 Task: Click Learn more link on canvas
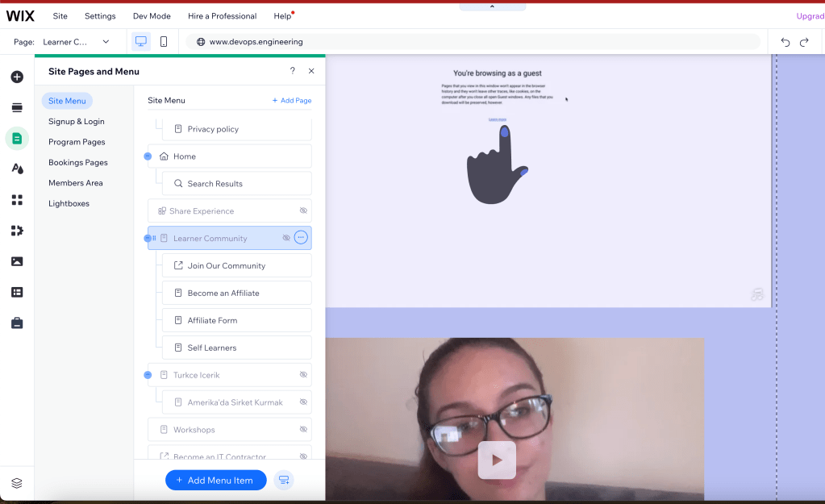click(498, 119)
